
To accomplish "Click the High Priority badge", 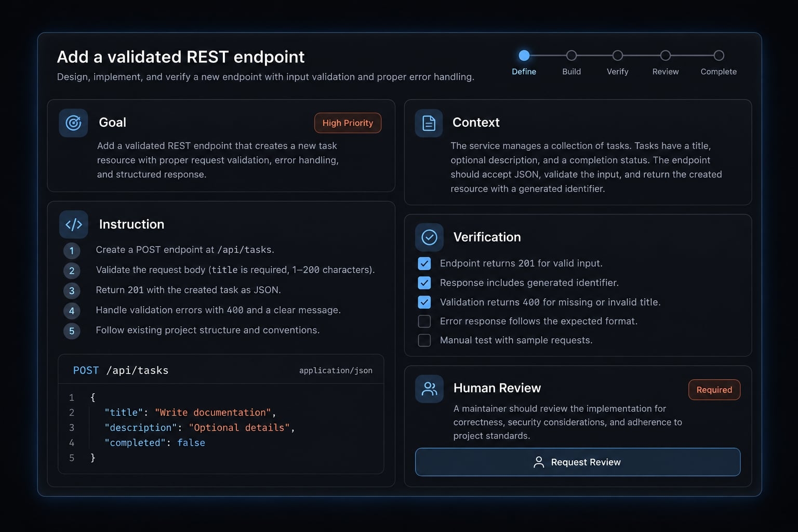I will tap(348, 123).
